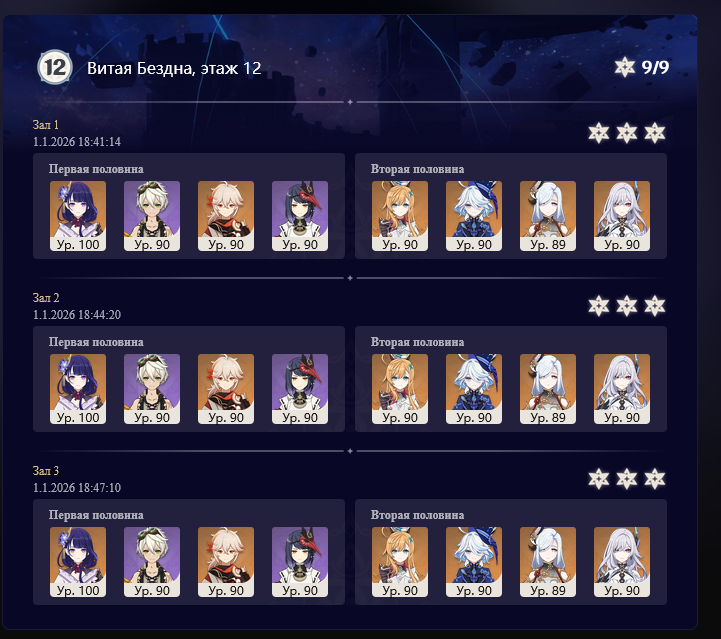
Task: Select Bennett portrait in Зал 3 first half
Action: (152, 562)
